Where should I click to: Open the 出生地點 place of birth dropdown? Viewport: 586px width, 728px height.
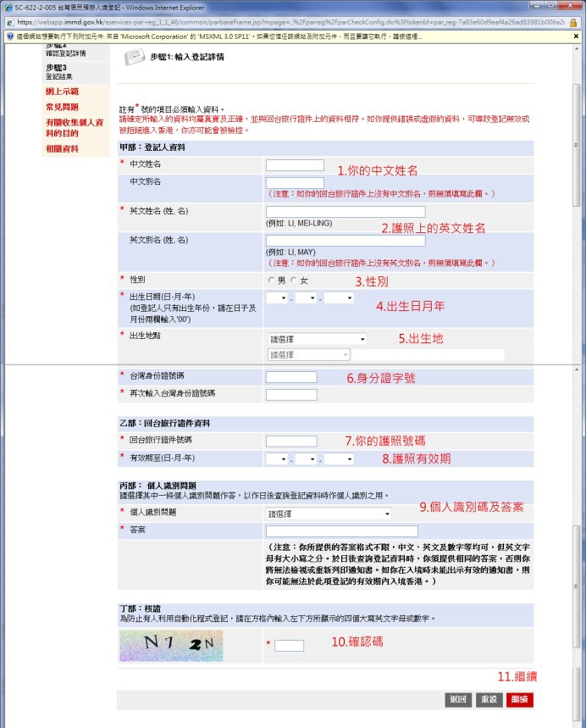318,339
